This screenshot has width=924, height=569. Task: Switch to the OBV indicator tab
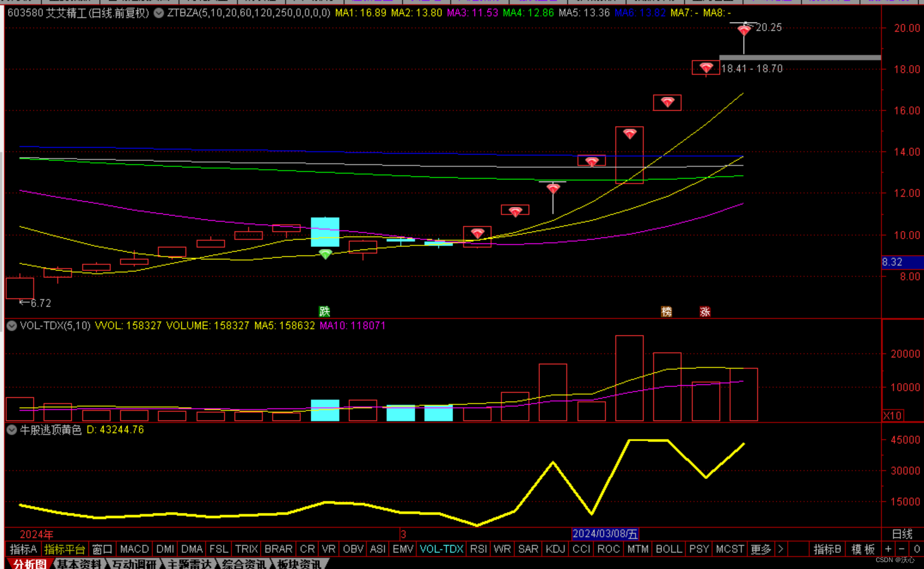click(353, 549)
